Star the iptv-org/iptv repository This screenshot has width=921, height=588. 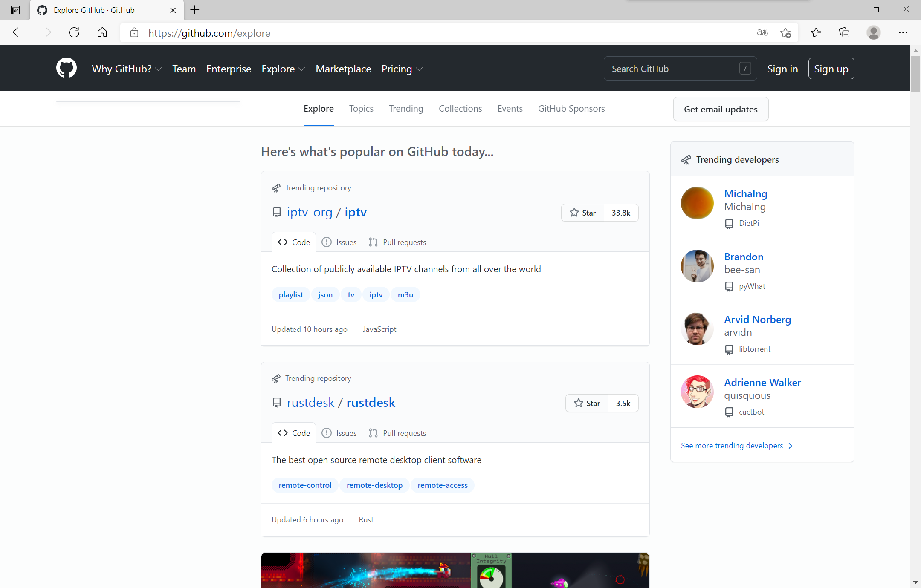coord(583,213)
